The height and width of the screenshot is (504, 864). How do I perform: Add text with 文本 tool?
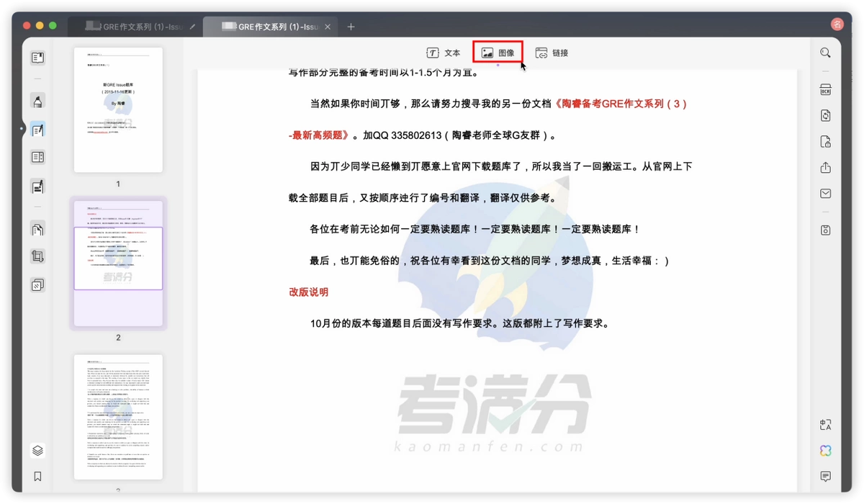(x=444, y=53)
